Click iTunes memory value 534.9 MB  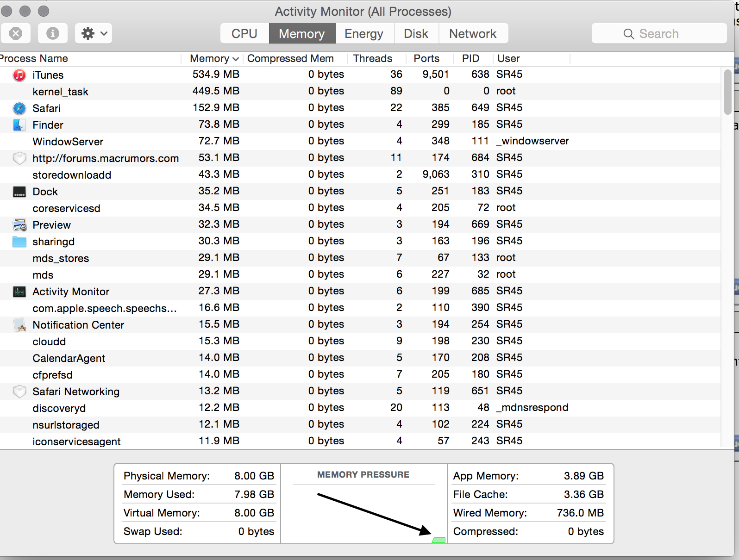pyautogui.click(x=216, y=75)
